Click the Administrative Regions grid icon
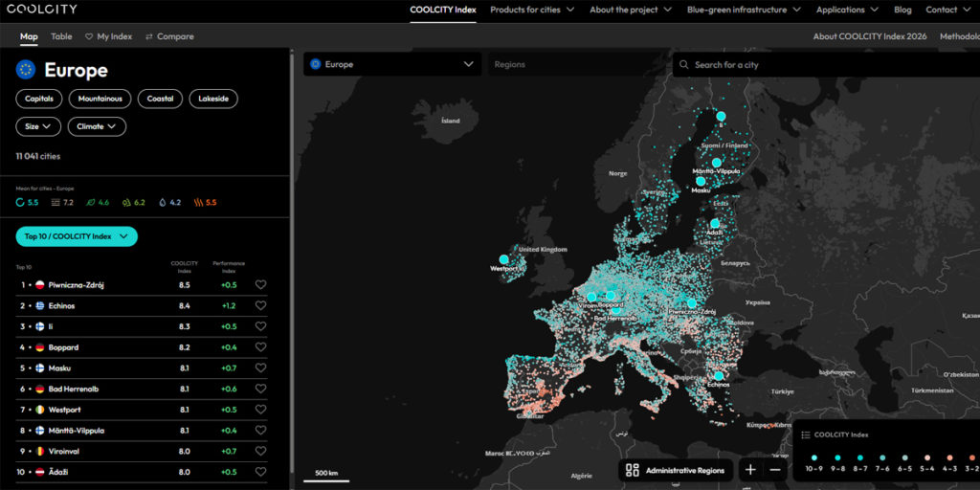The height and width of the screenshot is (490, 980). click(x=633, y=470)
